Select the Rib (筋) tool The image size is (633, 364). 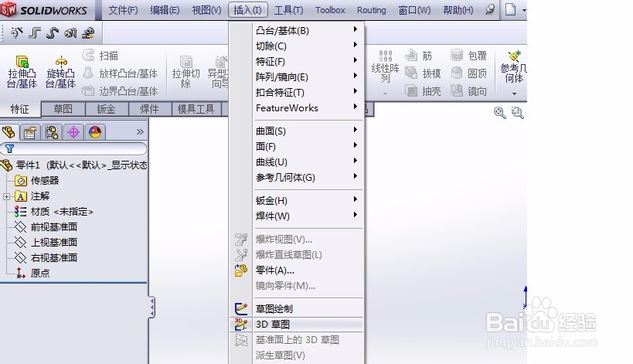pyautogui.click(x=418, y=56)
